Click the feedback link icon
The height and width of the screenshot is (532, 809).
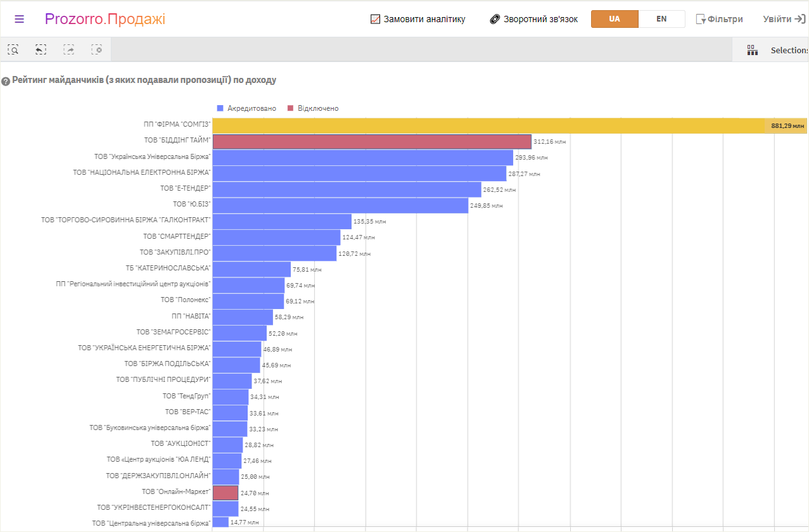click(x=495, y=19)
